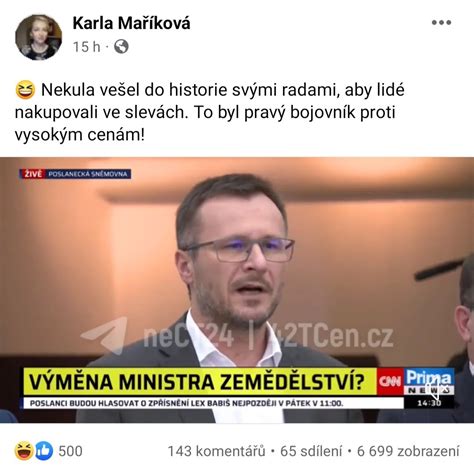474x474 pixels.
Task: Open the three-dots post options menu
Action: pos(441,23)
